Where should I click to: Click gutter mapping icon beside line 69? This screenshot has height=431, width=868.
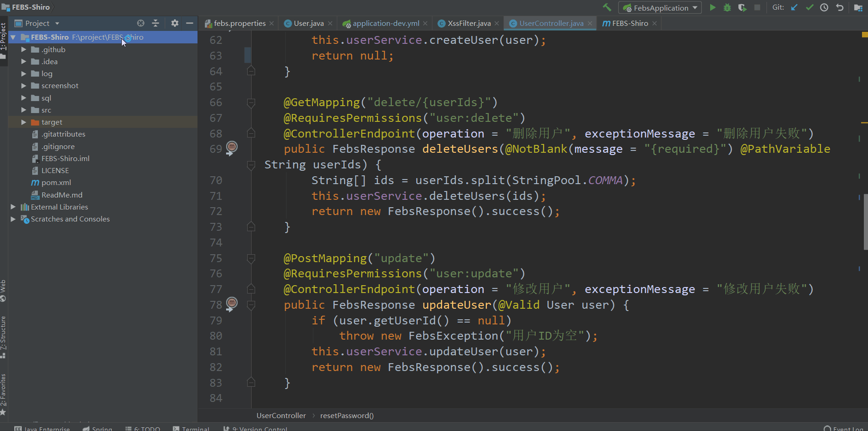tap(232, 147)
